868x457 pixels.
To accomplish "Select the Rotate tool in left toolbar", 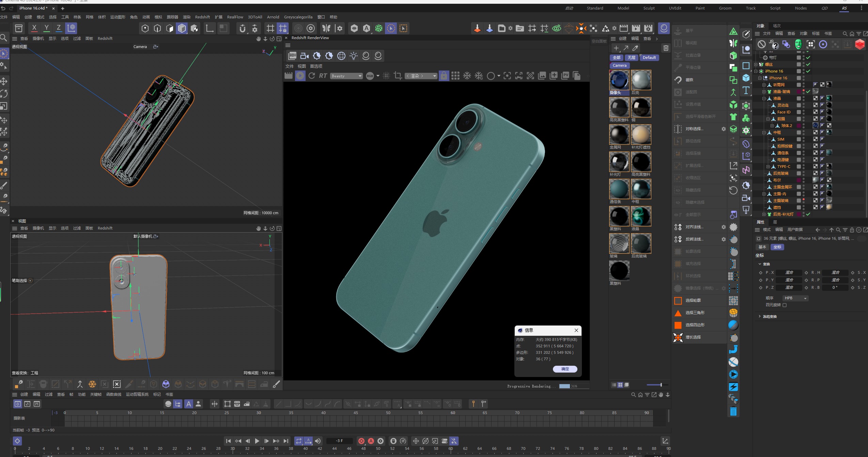I will (4, 94).
